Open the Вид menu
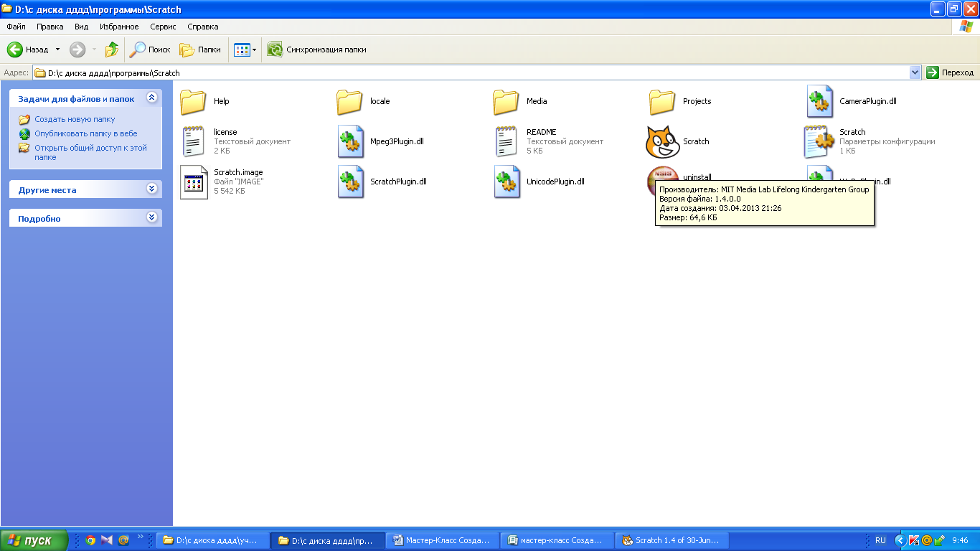Screen dimensions: 980x551 [x=82, y=27]
